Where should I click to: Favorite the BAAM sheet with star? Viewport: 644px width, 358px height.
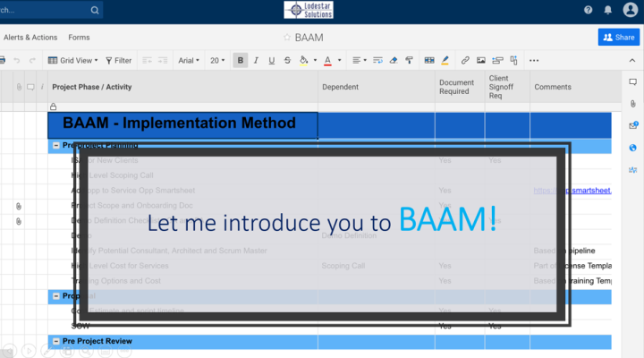click(x=287, y=38)
